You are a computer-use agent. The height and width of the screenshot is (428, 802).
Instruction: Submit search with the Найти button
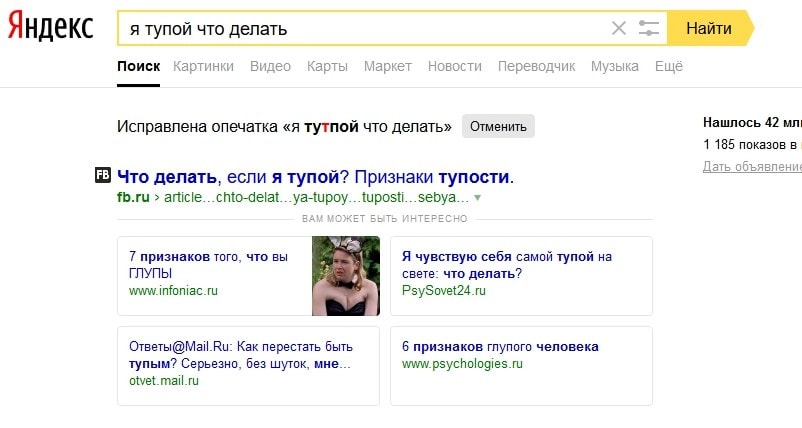pyautogui.click(x=710, y=28)
